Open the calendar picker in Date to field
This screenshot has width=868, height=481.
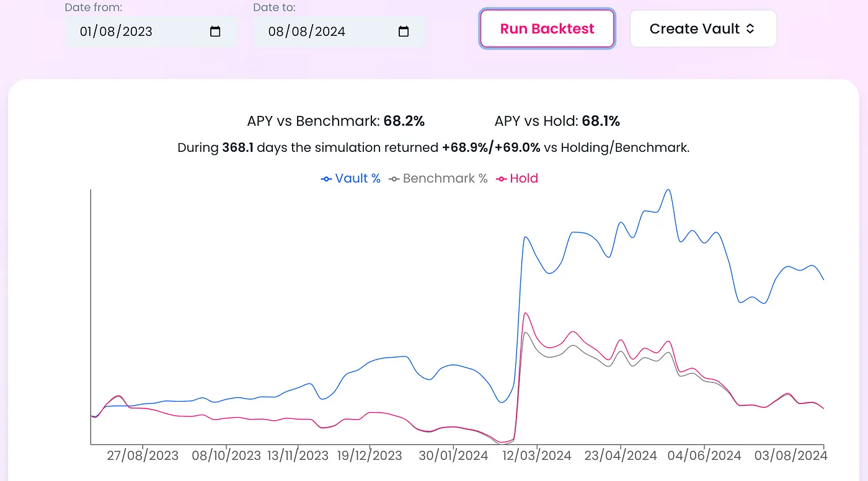[403, 32]
